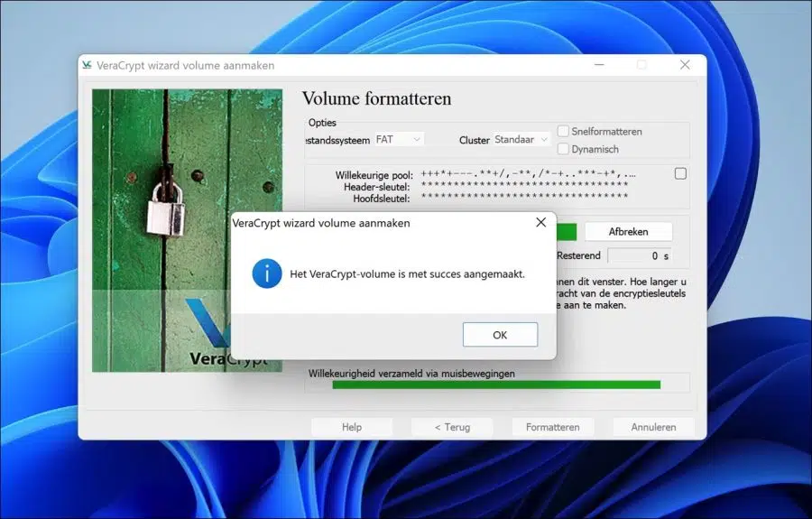Viewport: 812px width, 519px height.
Task: Select the Resterend time value field
Action: coord(640,255)
